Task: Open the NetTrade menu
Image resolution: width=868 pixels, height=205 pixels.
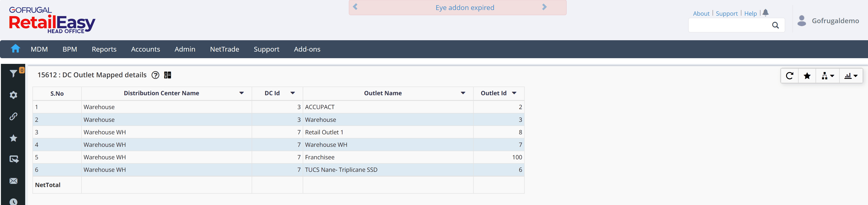Action: pos(224,49)
